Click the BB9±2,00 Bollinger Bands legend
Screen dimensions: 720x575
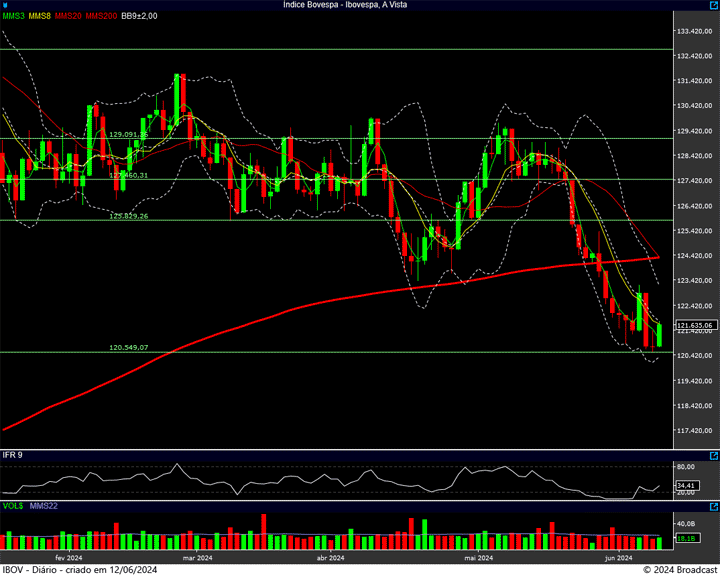[139, 16]
